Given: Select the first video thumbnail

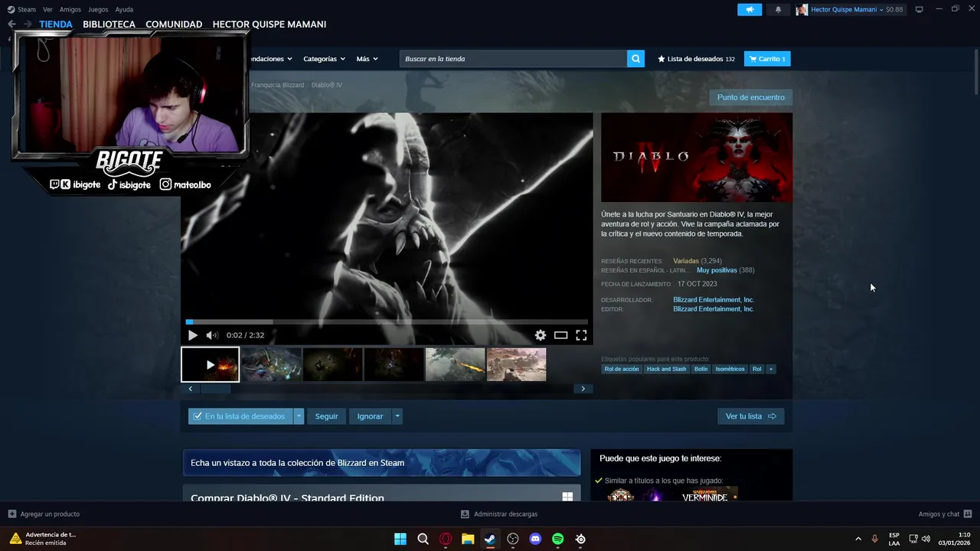Looking at the screenshot, I should coord(211,365).
